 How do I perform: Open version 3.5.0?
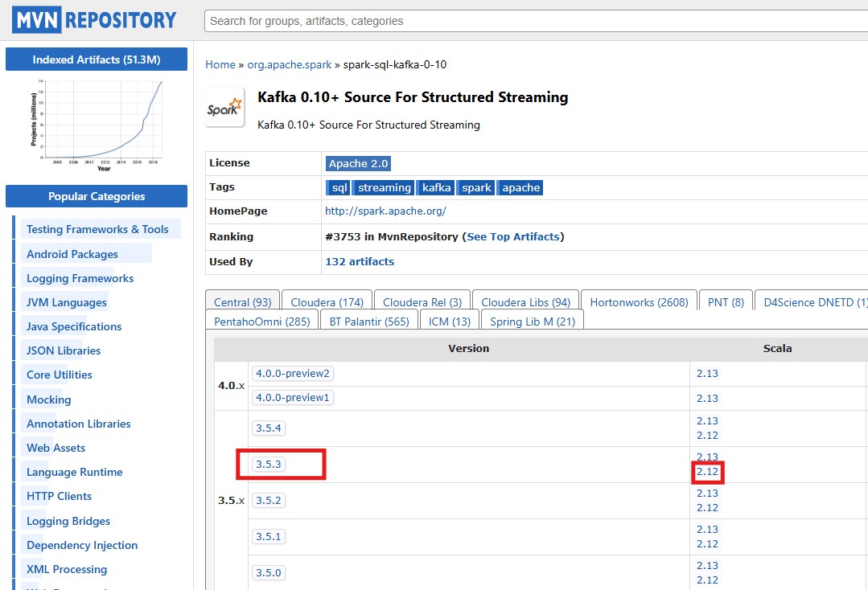coord(269,573)
